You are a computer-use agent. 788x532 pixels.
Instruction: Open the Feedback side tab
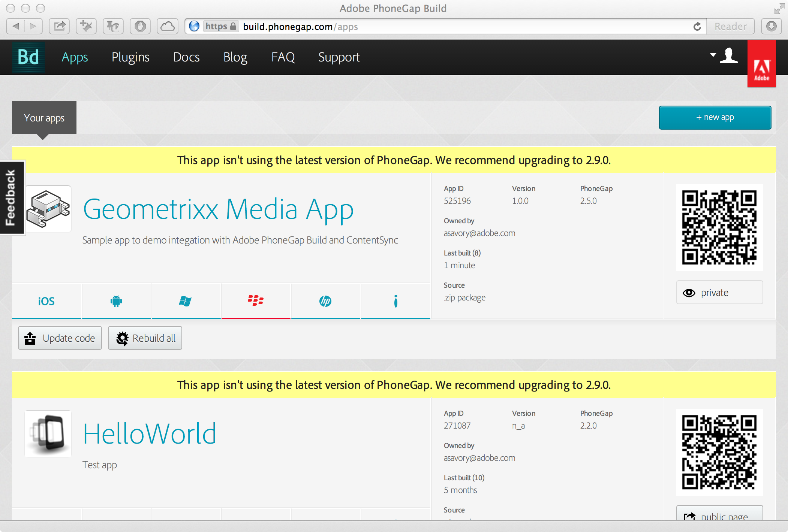[x=12, y=197]
